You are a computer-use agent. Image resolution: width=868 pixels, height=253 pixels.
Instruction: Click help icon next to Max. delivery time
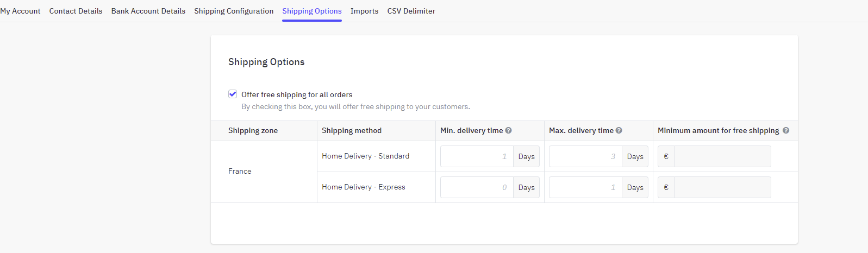pyautogui.click(x=619, y=130)
